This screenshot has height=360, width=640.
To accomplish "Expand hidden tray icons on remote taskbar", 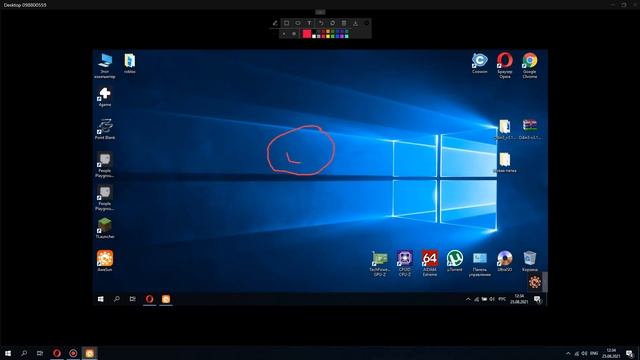I will click(468, 299).
